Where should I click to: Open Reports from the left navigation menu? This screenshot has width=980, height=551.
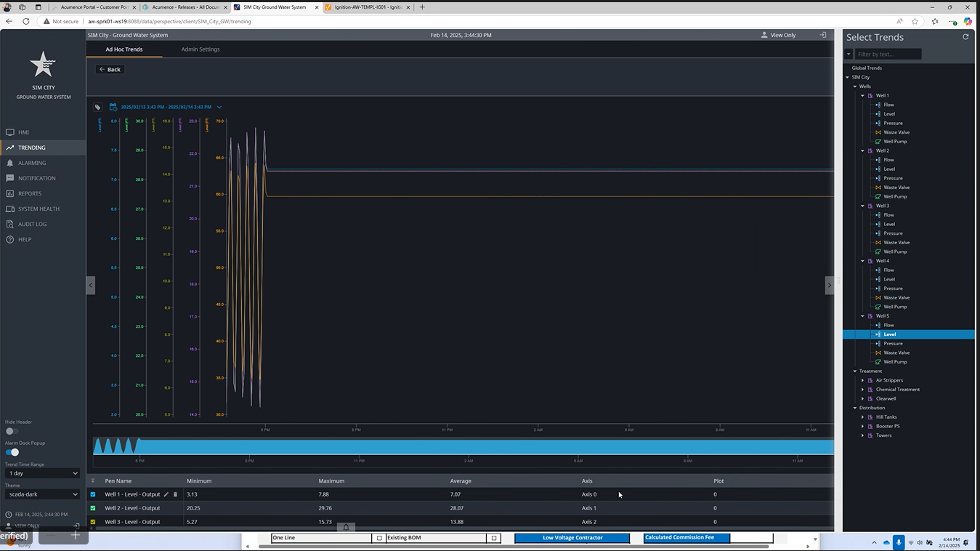tap(30, 193)
